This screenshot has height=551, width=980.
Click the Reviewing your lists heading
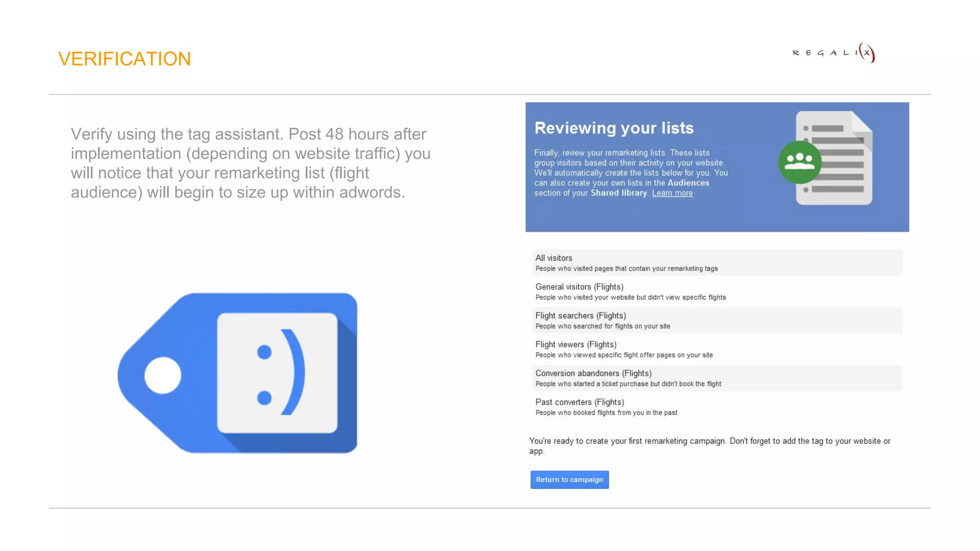click(614, 128)
